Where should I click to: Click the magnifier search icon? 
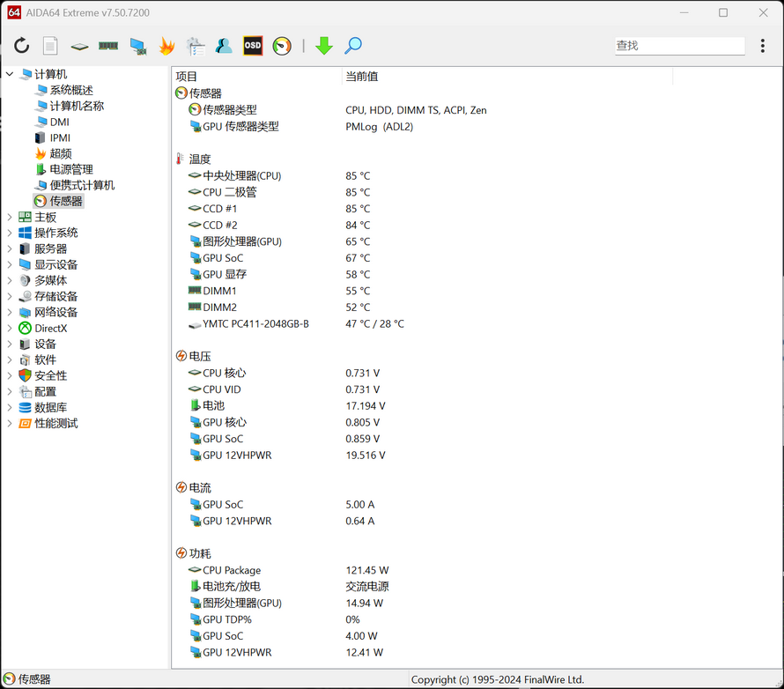click(353, 46)
